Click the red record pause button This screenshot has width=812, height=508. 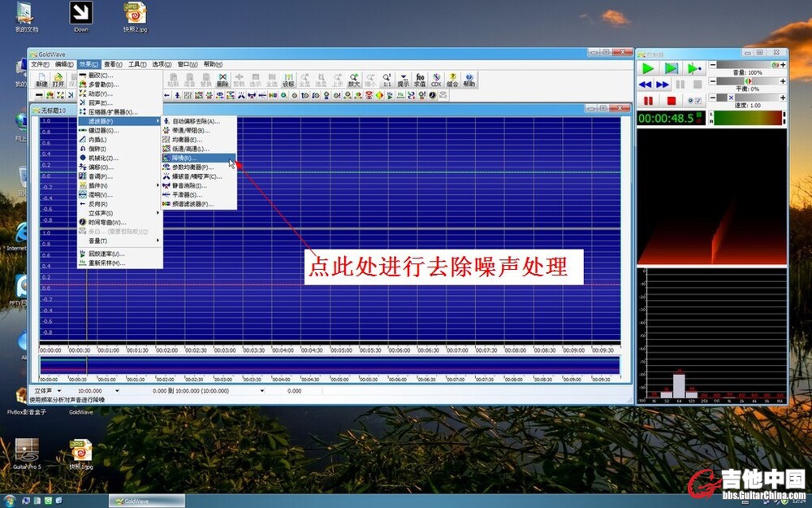tap(648, 101)
